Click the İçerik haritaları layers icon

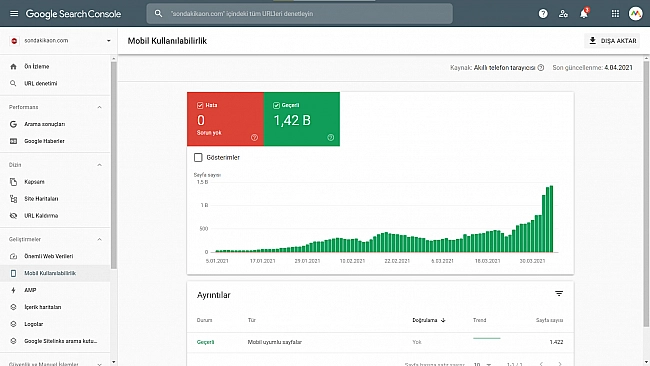click(x=13, y=307)
